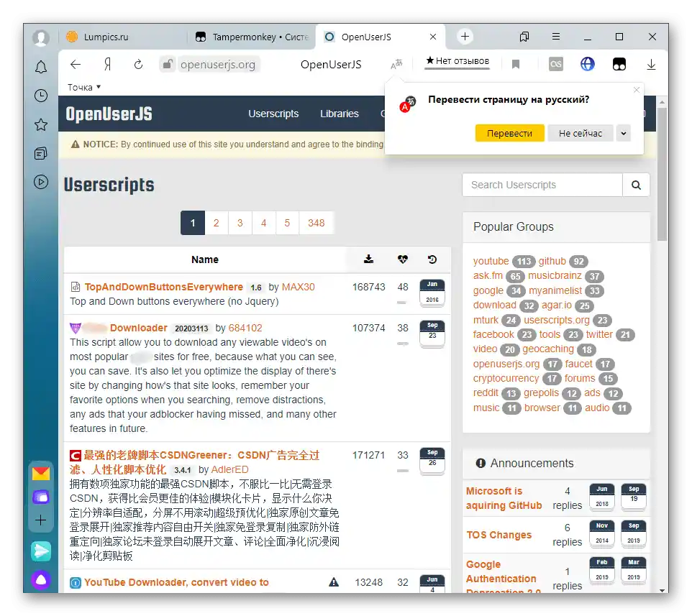Click the page vertical scrollbar thumb
692x616 pixels.
tap(662, 174)
